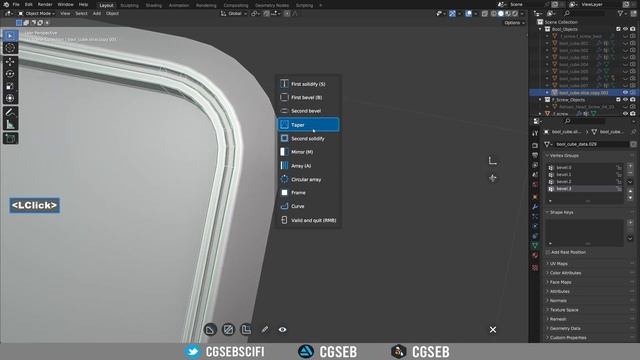
Task: Choose Frame from the popup menu
Action: click(x=309, y=193)
